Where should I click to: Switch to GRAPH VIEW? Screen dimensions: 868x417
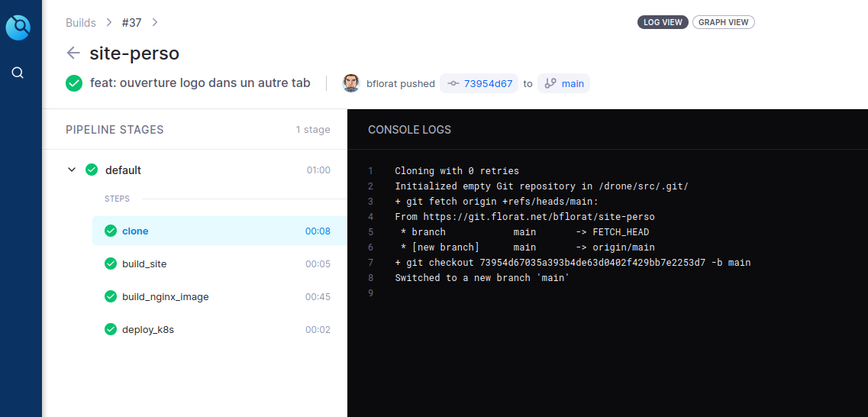pyautogui.click(x=724, y=22)
